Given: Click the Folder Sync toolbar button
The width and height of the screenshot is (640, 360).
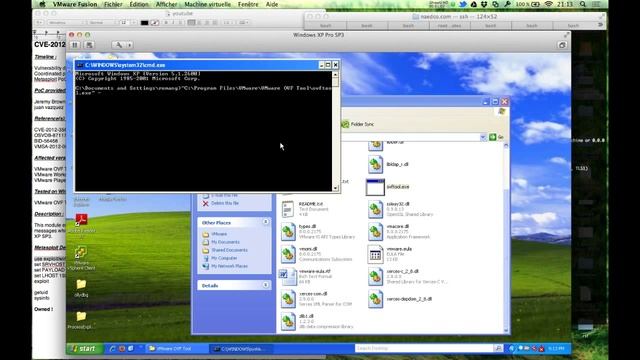Looking at the screenshot, I should pos(358,124).
